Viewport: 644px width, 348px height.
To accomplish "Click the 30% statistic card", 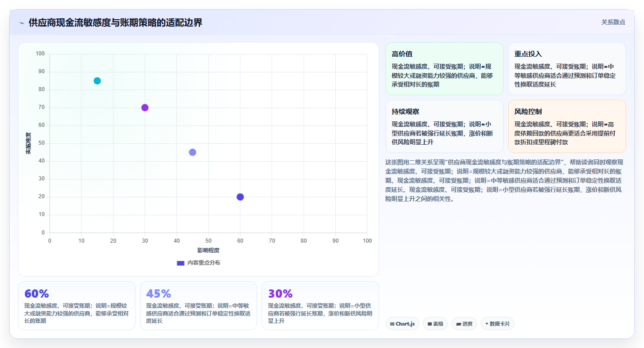I will [320, 305].
